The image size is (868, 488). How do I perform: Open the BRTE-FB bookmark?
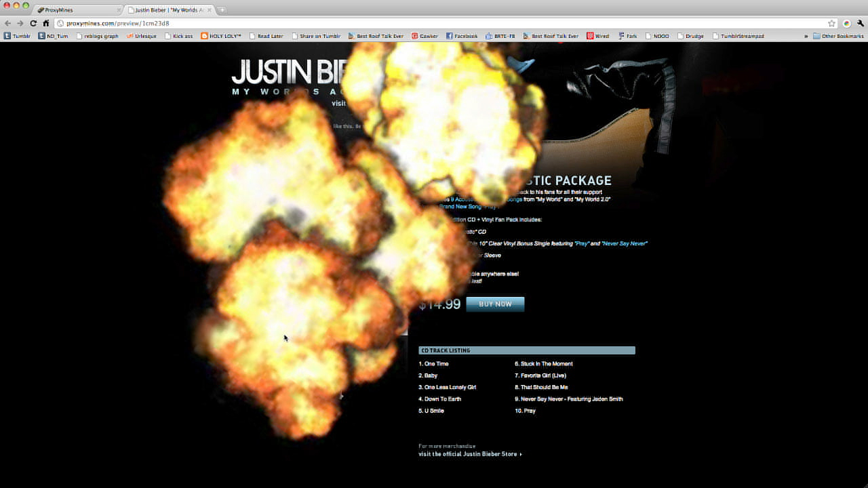pyautogui.click(x=500, y=36)
